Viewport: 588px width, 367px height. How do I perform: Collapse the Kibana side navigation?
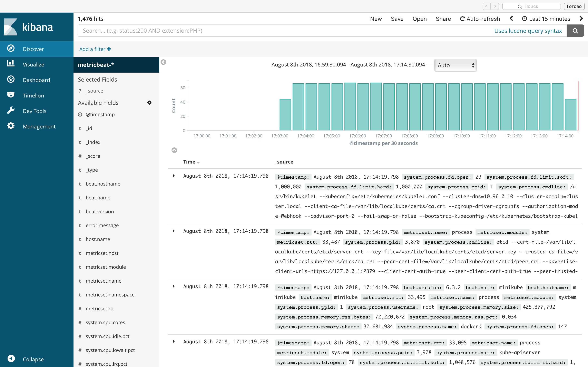11,358
